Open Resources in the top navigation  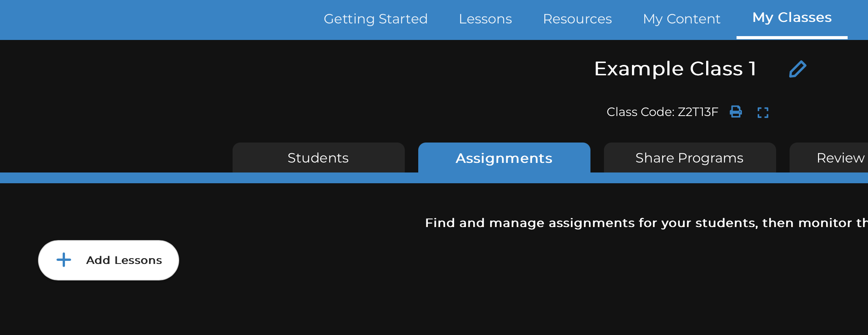[x=577, y=19]
